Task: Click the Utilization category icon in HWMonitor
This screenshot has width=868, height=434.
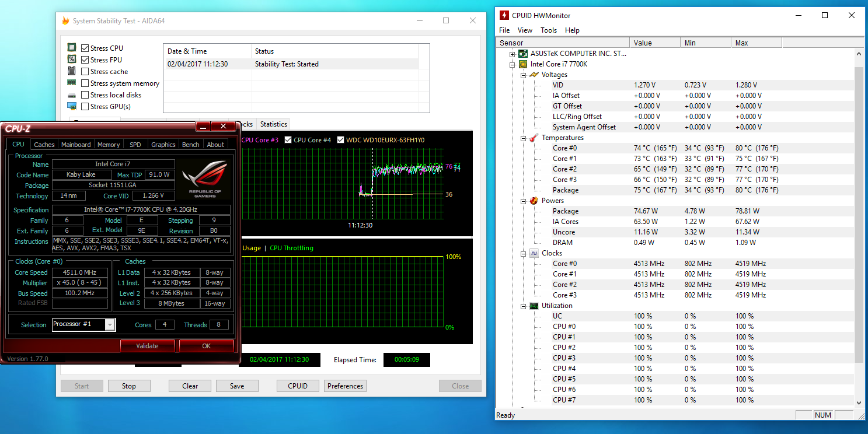Action: click(534, 306)
